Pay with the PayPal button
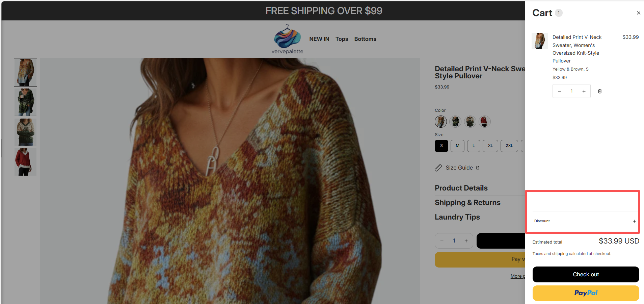Viewport: 644px width, 304px height. click(x=586, y=293)
